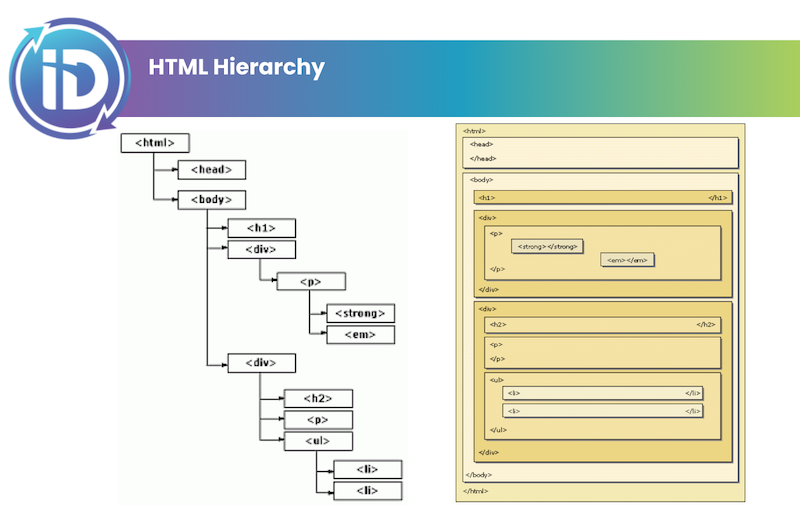Select the </head> closing tag in the nested box diagram
Image resolution: width=800 pixels, height=518 pixels.
coord(483,159)
